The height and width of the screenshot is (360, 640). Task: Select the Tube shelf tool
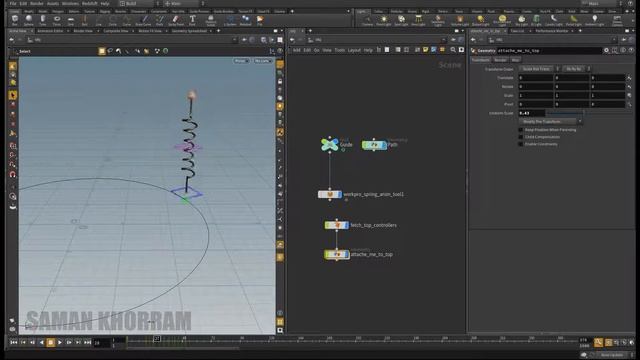(x=42, y=20)
